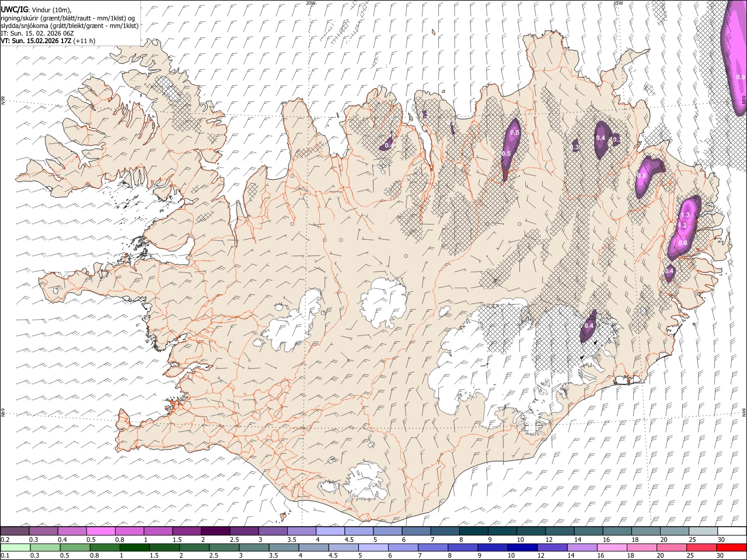Viewport: 747px width, 560px height.
Task: Click the '0.8' precipitation value on the map
Action: [642, 176]
